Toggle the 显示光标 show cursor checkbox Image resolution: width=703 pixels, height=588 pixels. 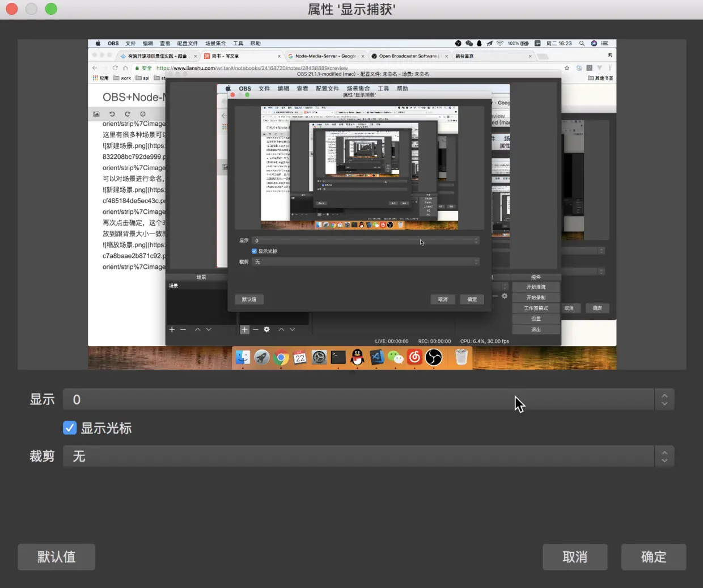click(x=69, y=428)
